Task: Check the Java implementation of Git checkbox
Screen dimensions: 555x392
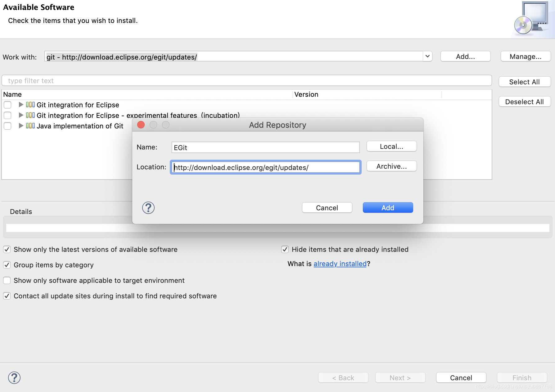Action: [7, 126]
